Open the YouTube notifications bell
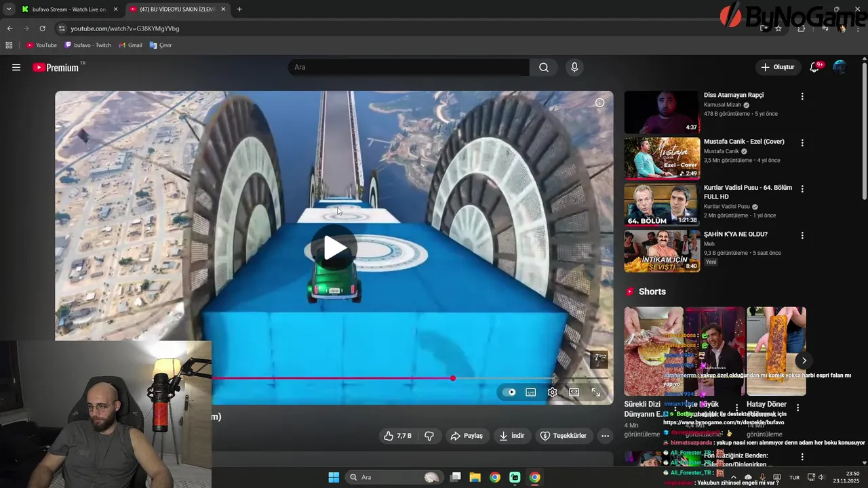The height and width of the screenshot is (488, 868). [815, 67]
